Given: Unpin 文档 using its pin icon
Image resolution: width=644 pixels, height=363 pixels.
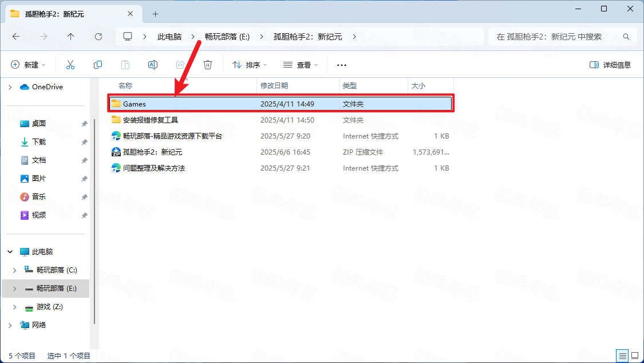Looking at the screenshot, I should 84,160.
